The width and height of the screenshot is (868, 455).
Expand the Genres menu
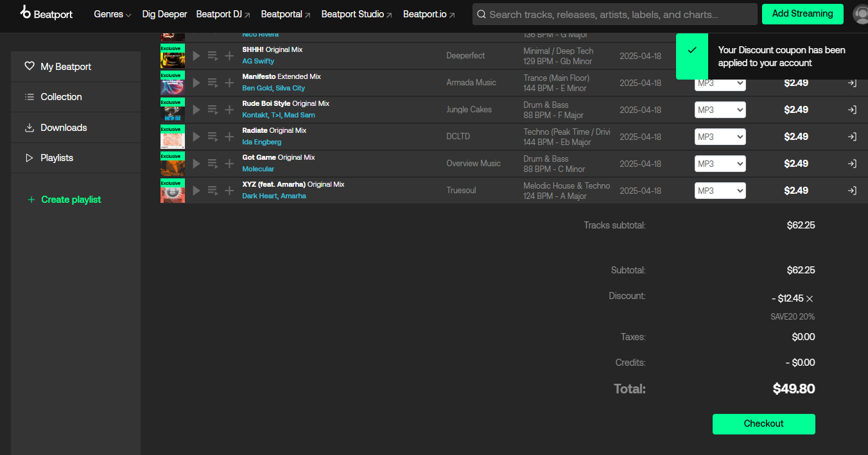112,13
